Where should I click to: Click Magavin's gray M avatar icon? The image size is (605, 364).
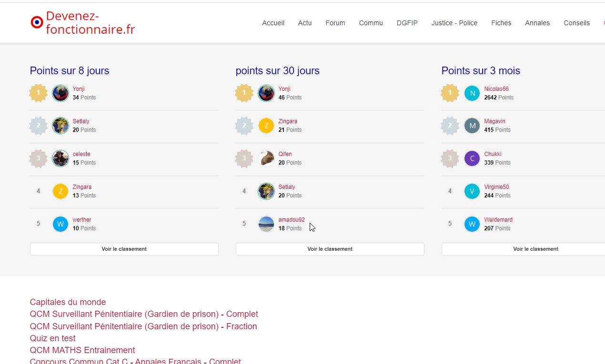pos(472,126)
